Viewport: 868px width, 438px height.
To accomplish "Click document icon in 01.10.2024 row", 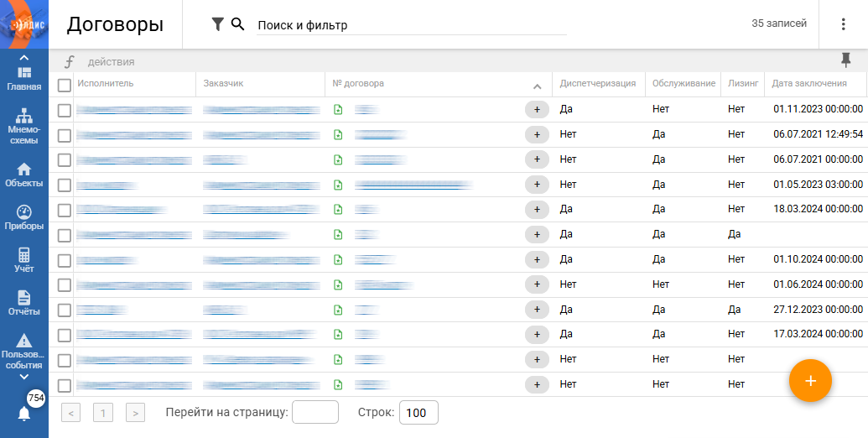I will pyautogui.click(x=338, y=259).
